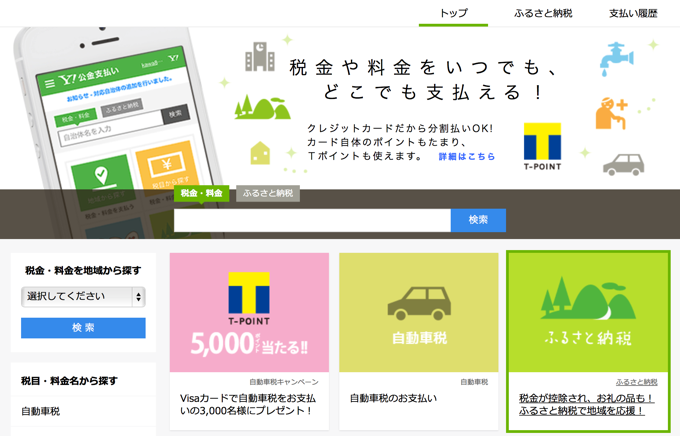Screen dimensions: 680x436
Task: Click the orange elderly person icon
Action: tap(611, 113)
